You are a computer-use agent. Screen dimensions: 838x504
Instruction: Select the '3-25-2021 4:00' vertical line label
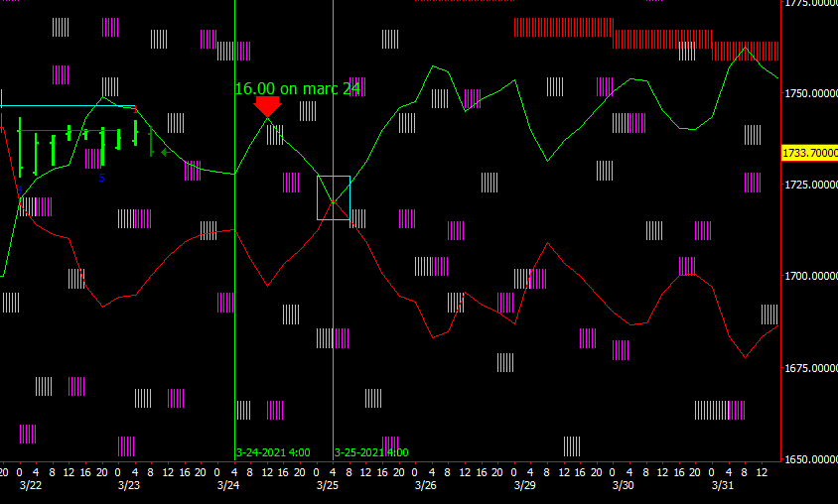[371, 452]
